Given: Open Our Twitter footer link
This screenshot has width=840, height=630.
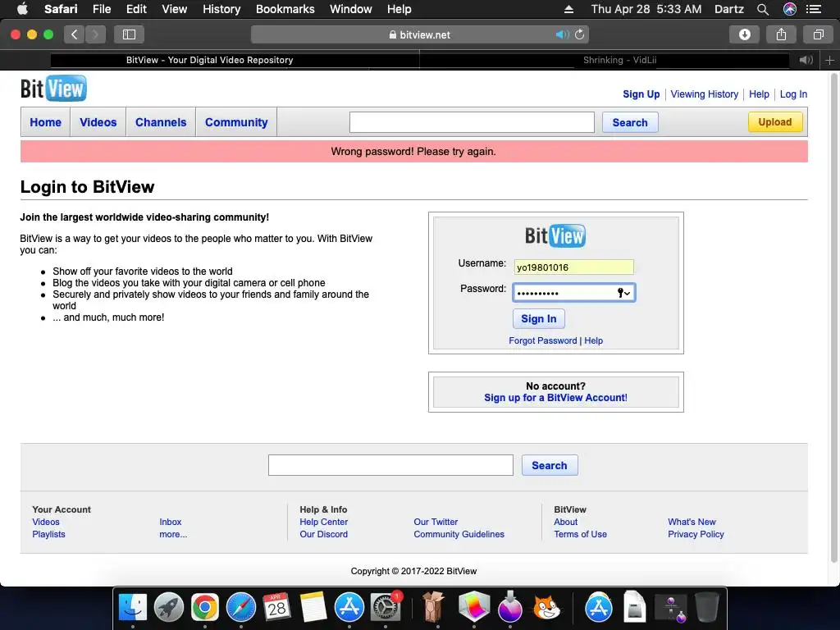Looking at the screenshot, I should coord(436,522).
